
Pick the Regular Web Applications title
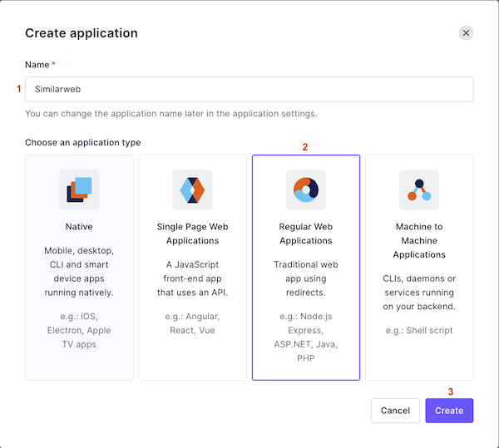coord(305,234)
